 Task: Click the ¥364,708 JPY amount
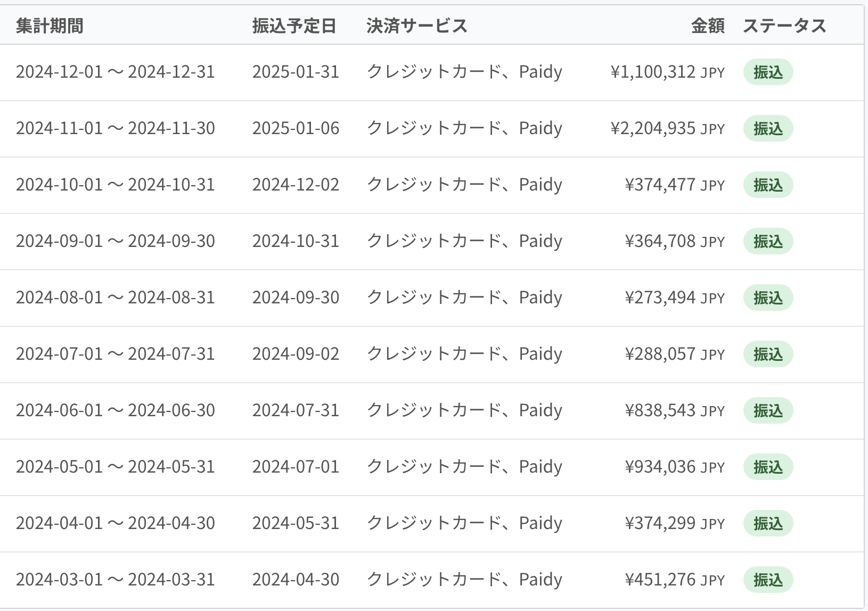[675, 241]
